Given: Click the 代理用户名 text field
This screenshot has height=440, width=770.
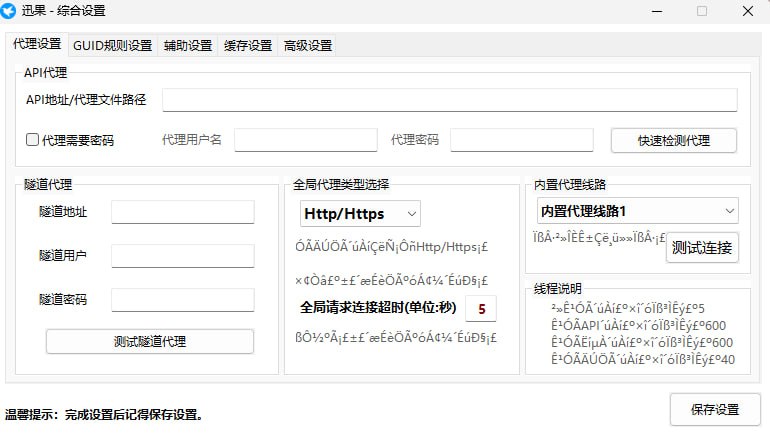Looking at the screenshot, I should coord(306,140).
